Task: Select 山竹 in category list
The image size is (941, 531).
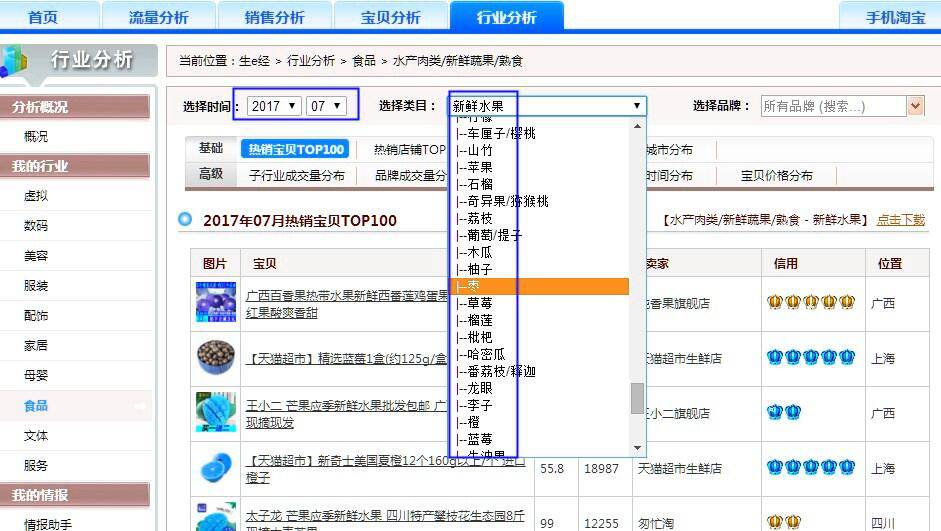Action: coord(540,150)
